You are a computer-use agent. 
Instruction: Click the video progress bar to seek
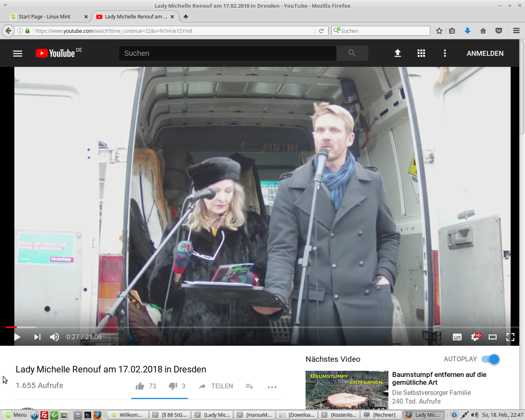[x=262, y=327]
